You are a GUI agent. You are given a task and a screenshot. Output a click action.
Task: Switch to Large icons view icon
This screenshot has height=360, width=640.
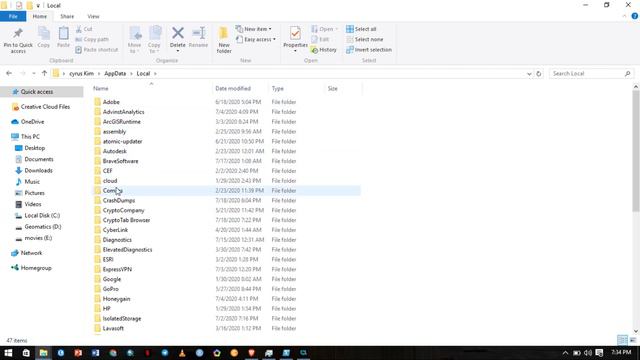[633, 340]
